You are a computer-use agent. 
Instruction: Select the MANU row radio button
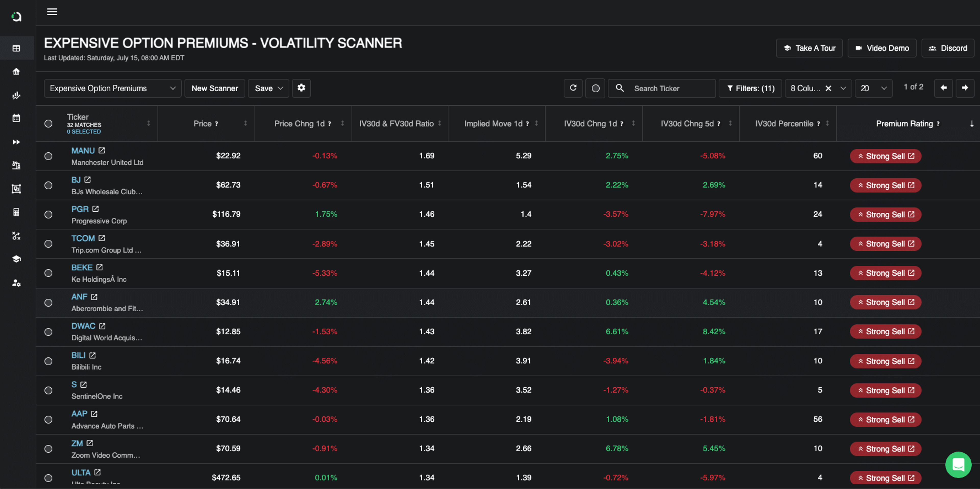click(x=48, y=156)
